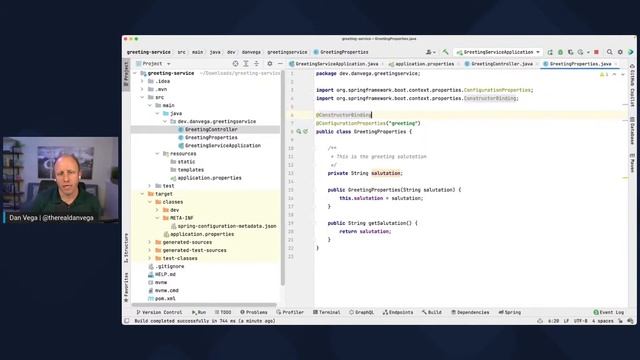Click the GreetingProperties breadcrumb
640x360 pixels.
[x=341, y=52]
